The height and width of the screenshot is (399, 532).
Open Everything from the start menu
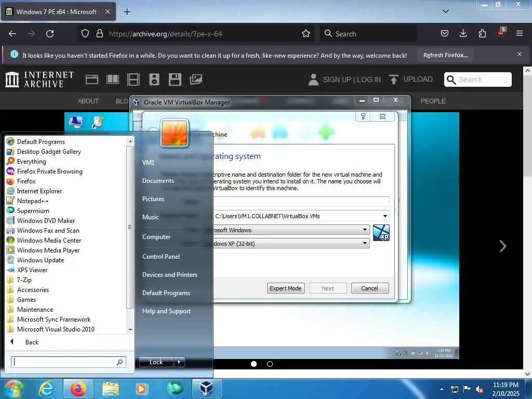[x=31, y=162]
